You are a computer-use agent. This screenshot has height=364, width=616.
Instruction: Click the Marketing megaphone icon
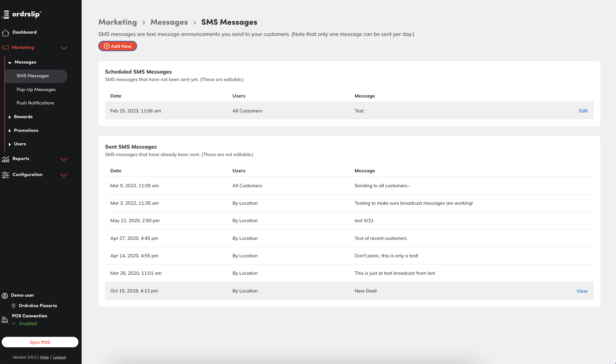pyautogui.click(x=5, y=47)
